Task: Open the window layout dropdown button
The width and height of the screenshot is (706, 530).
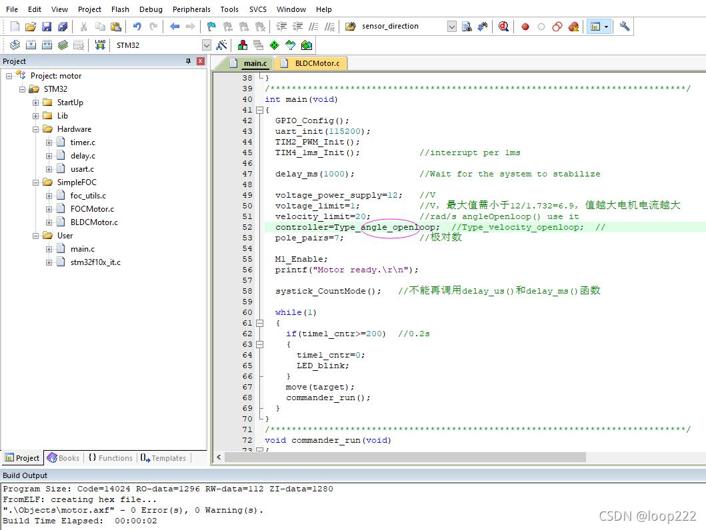Action: pyautogui.click(x=599, y=27)
